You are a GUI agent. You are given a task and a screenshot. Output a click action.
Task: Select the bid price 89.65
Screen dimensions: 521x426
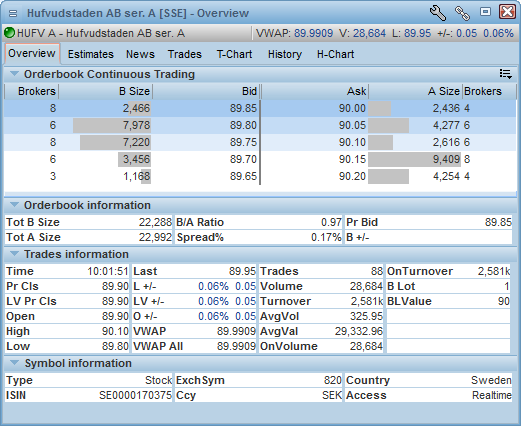(243, 176)
